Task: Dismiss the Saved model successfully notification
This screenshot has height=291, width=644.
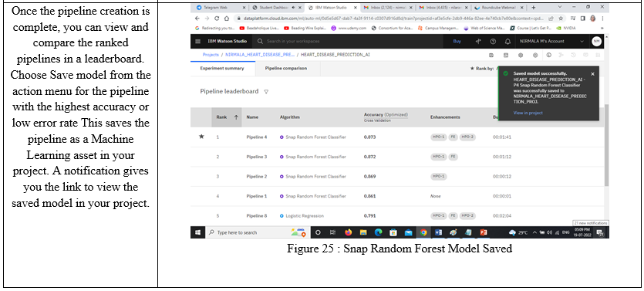Action: click(592, 74)
